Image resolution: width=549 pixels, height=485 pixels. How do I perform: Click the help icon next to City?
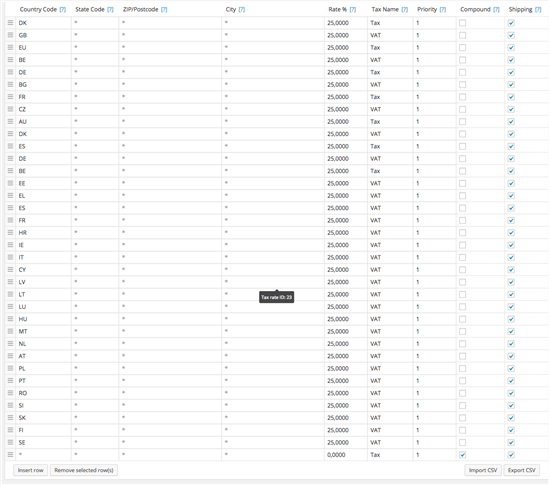pos(242,9)
